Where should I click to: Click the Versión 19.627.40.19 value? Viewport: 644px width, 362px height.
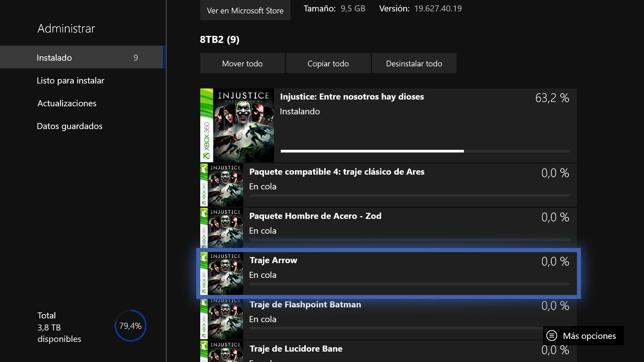click(438, 8)
